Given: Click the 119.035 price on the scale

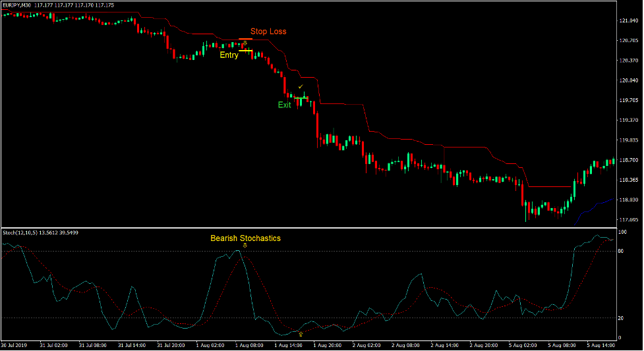Looking at the screenshot, I should coord(629,140).
